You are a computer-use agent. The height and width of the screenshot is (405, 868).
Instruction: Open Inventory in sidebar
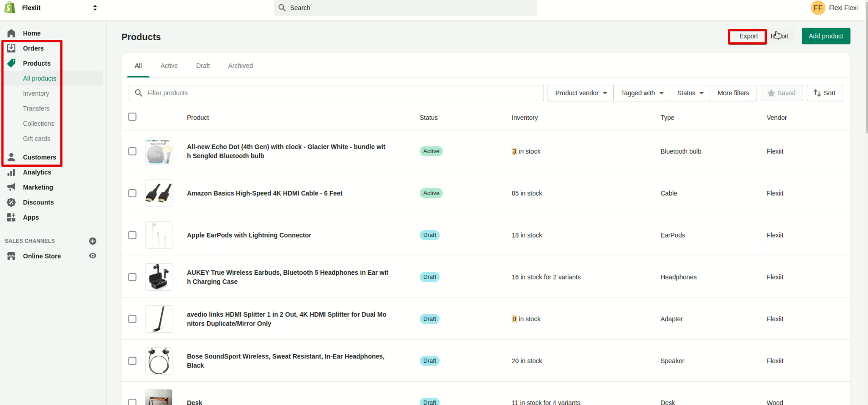[36, 94]
